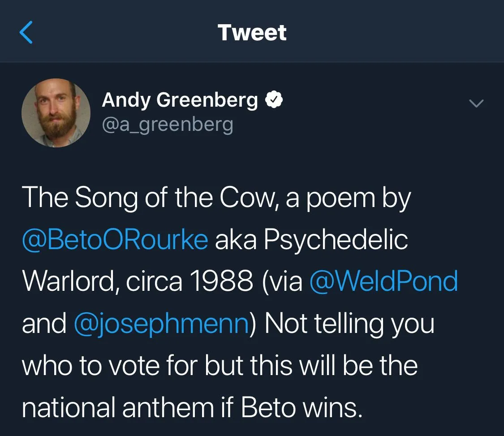Open the tweet options chevron
The image size is (504, 436).
[476, 104]
